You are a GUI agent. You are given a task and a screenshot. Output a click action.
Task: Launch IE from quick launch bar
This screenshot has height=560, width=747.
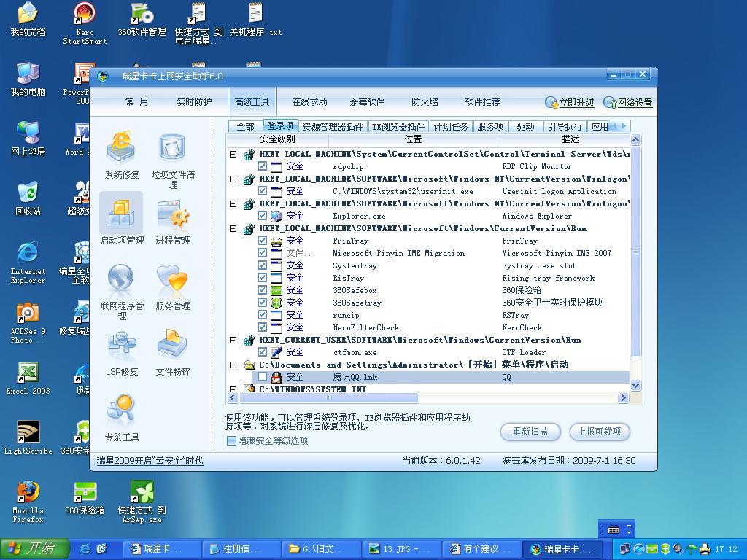tap(85, 549)
